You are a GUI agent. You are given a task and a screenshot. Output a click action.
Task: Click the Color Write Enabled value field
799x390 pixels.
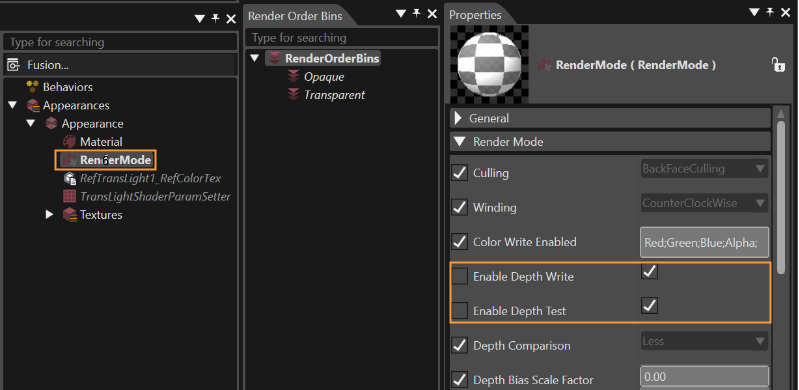point(704,243)
